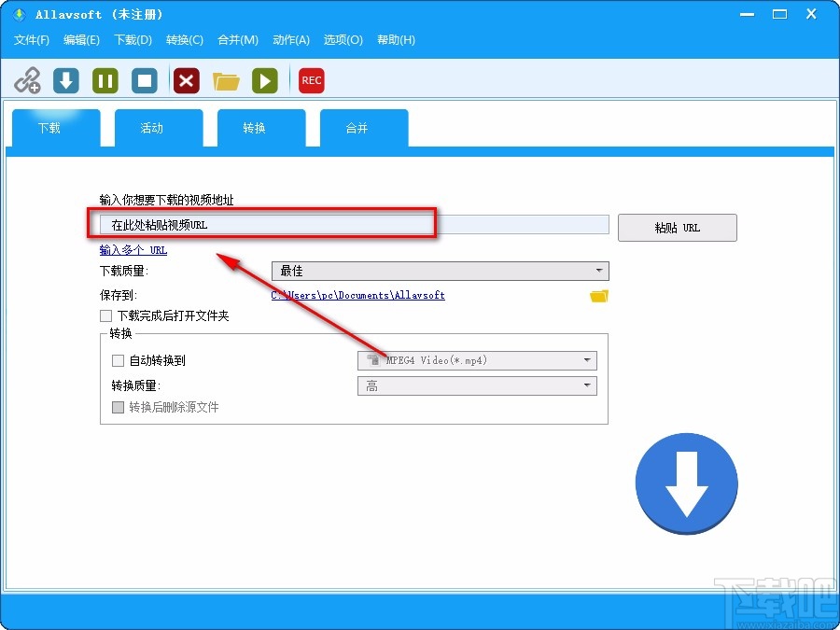Screen dimensions: 840x630
Task: Open the 选项 menu
Action: 342,40
